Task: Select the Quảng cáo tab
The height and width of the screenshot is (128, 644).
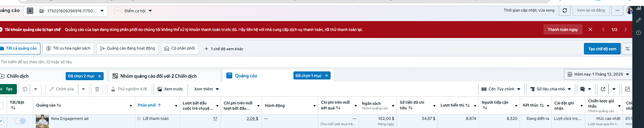Action: coord(246,76)
